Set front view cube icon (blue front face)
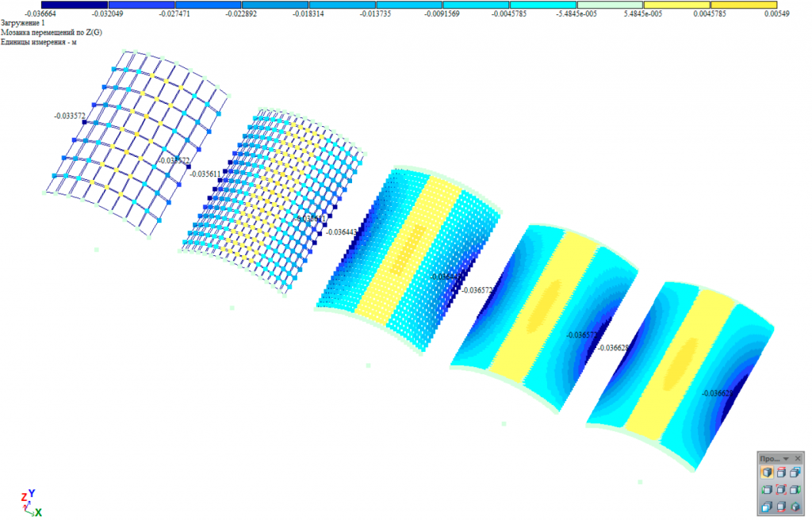 (x=767, y=507)
